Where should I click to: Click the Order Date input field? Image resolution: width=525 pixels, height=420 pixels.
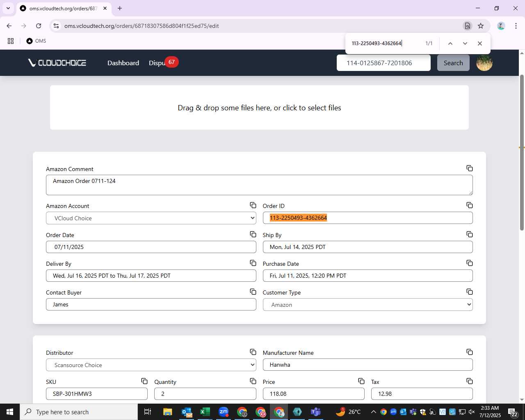(x=151, y=247)
